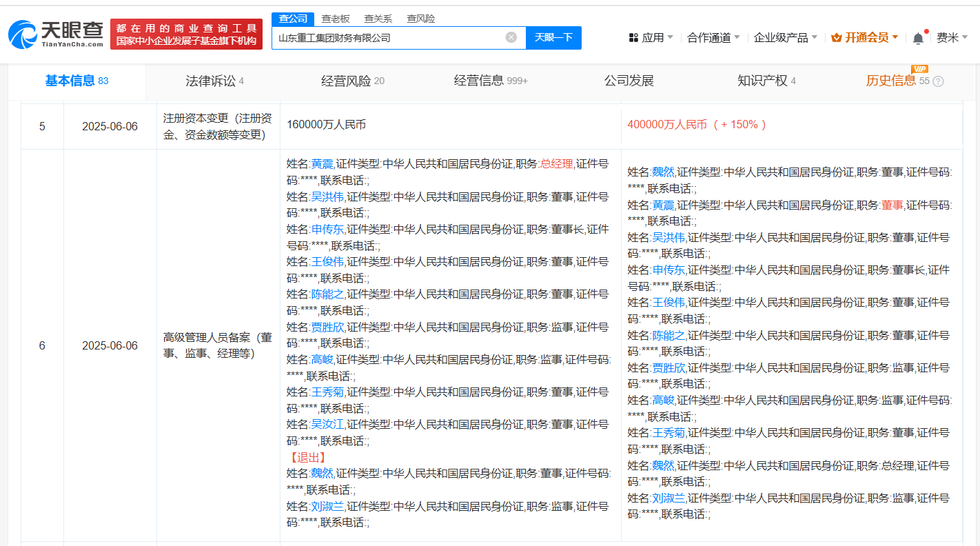Open the 知识产权 tab
The image size is (980, 546).
pos(766,81)
